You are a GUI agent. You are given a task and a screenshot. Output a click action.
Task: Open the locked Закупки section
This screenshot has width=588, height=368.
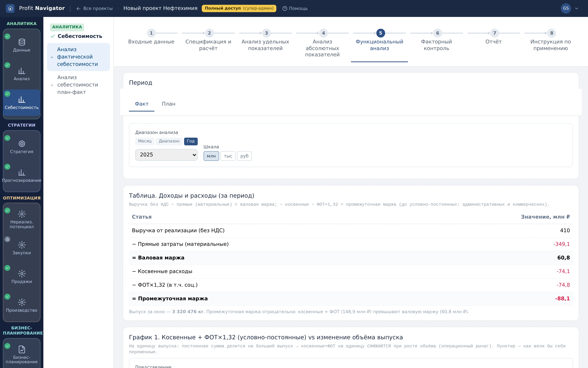(x=22, y=248)
